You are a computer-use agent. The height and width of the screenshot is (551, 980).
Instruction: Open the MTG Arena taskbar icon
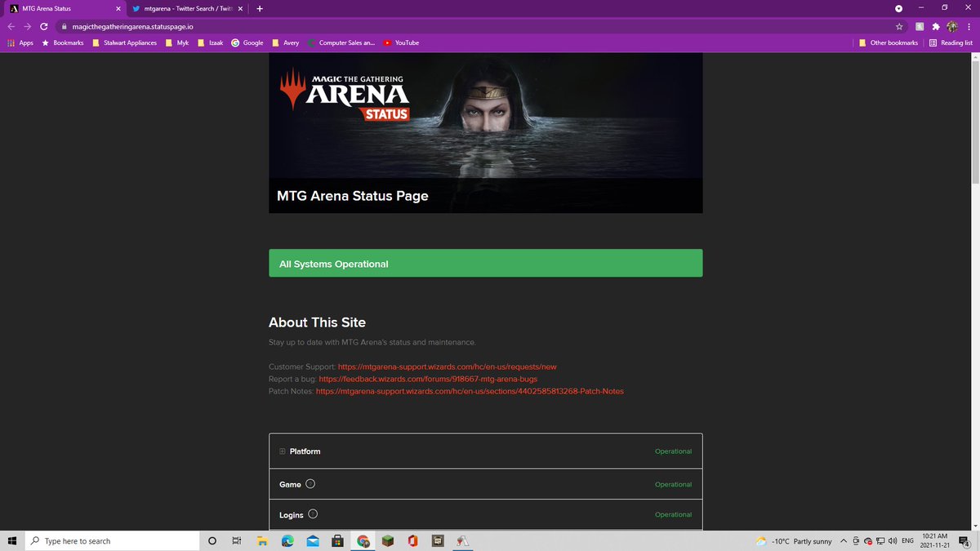coord(463,541)
